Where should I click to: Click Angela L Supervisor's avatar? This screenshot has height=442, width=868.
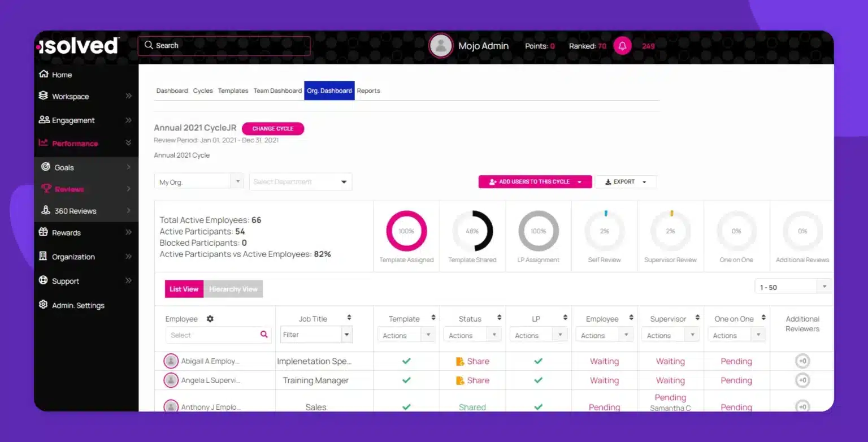(171, 380)
